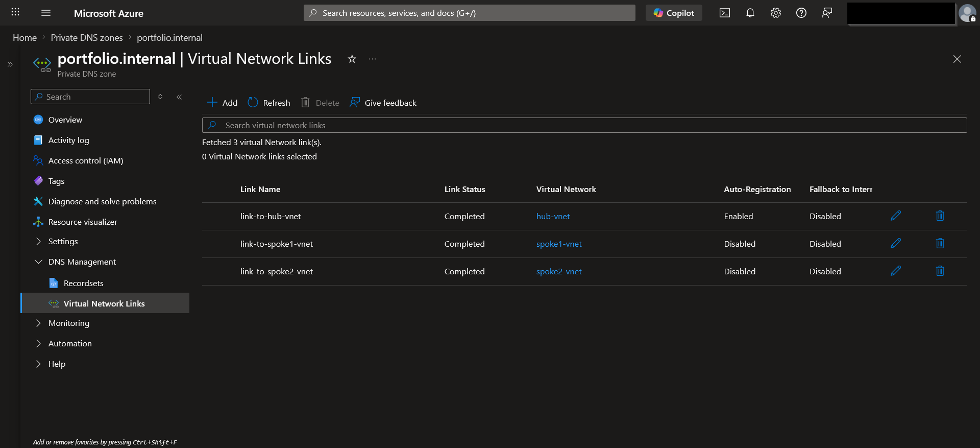Viewport: 980px width, 448px height.
Task: Open the spoke1-vnet virtual network link
Action: pyautogui.click(x=559, y=244)
